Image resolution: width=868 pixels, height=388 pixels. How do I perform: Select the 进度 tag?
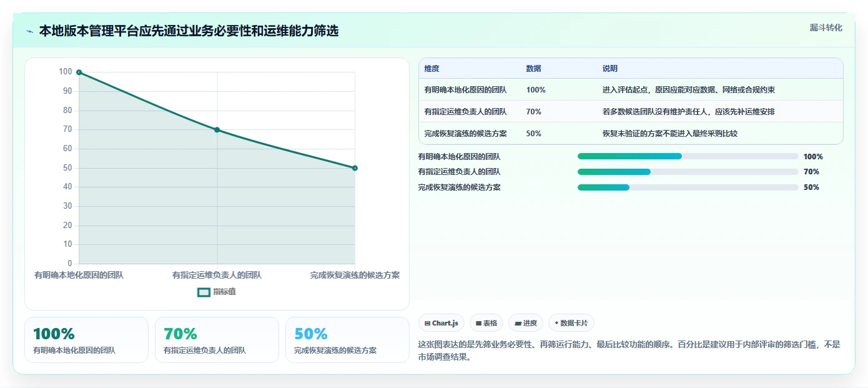[526, 323]
